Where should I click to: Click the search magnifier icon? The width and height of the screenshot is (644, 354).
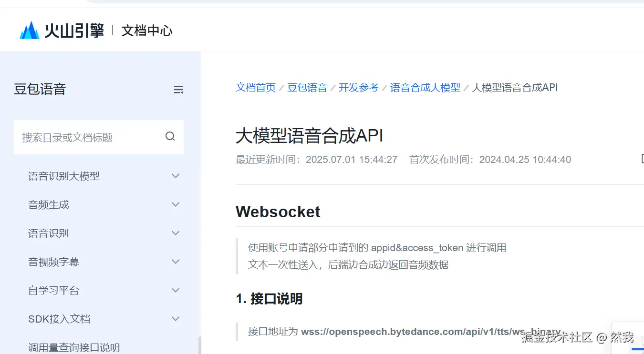tap(170, 137)
